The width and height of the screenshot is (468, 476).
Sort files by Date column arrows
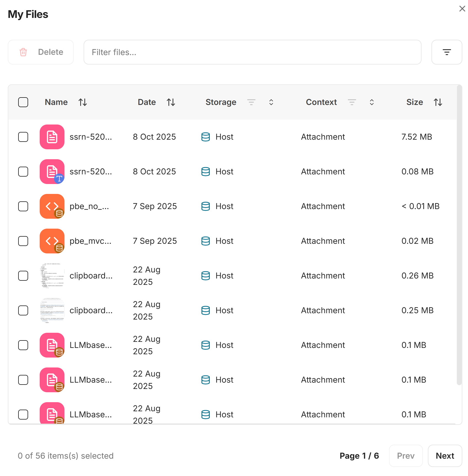coord(171,102)
